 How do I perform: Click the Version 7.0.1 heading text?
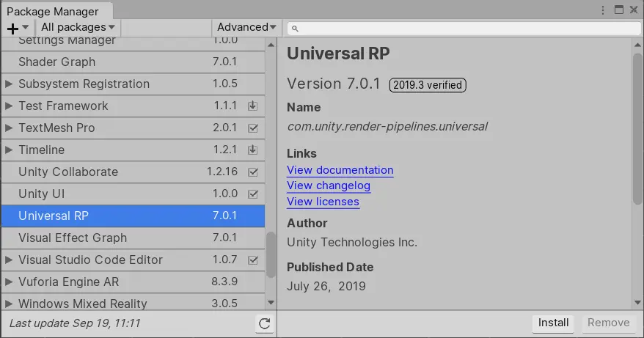point(334,84)
